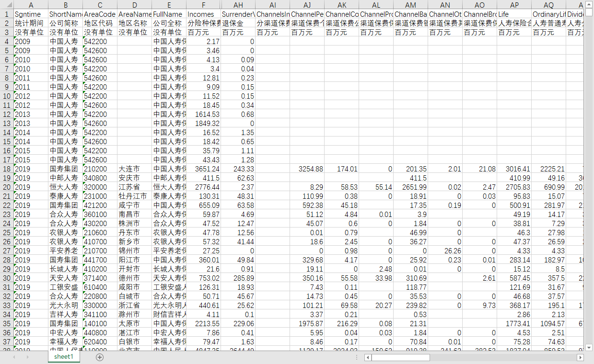Select the 'Life' header cell
Viewport: 594px width, 364px height.
tap(514, 14)
